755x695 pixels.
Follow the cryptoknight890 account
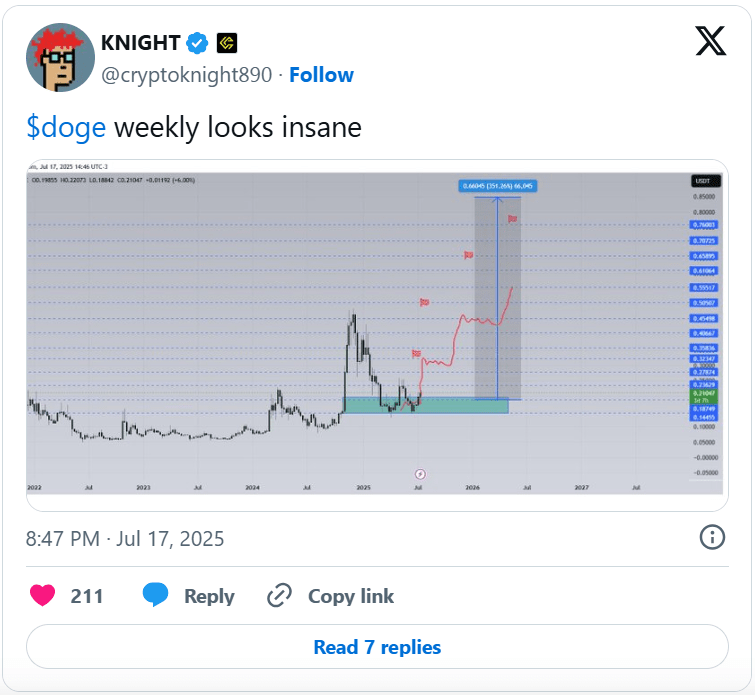click(x=321, y=75)
